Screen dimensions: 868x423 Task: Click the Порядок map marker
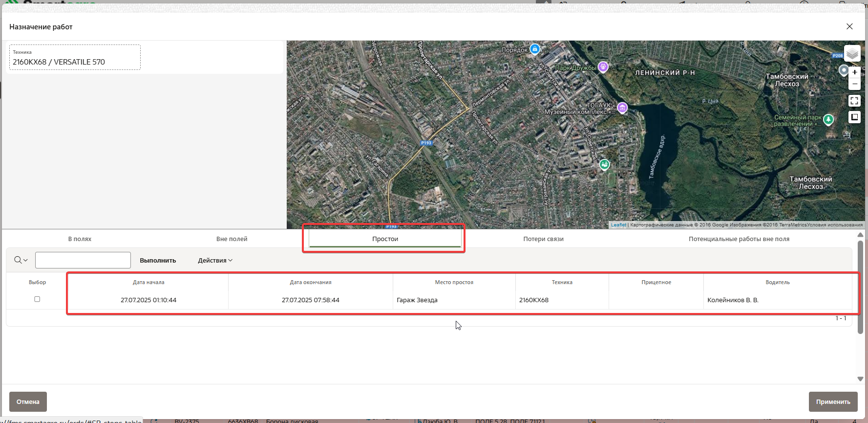[535, 49]
